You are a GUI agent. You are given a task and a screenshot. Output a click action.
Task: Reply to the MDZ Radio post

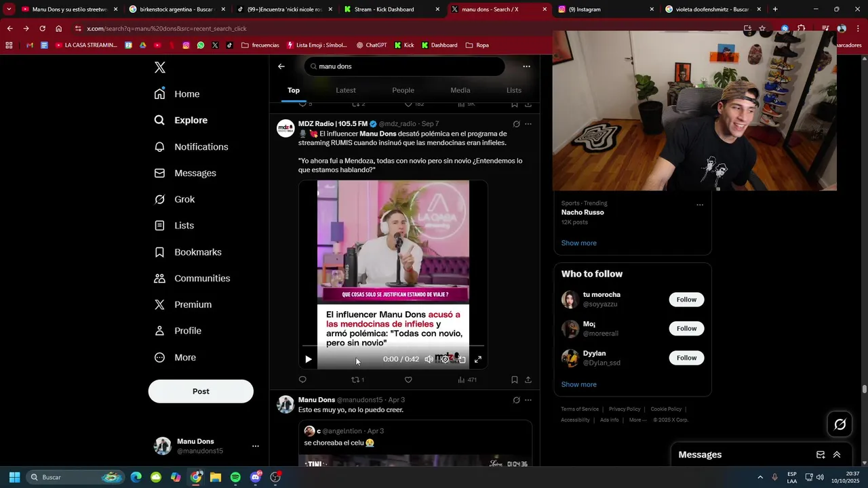[302, 380]
